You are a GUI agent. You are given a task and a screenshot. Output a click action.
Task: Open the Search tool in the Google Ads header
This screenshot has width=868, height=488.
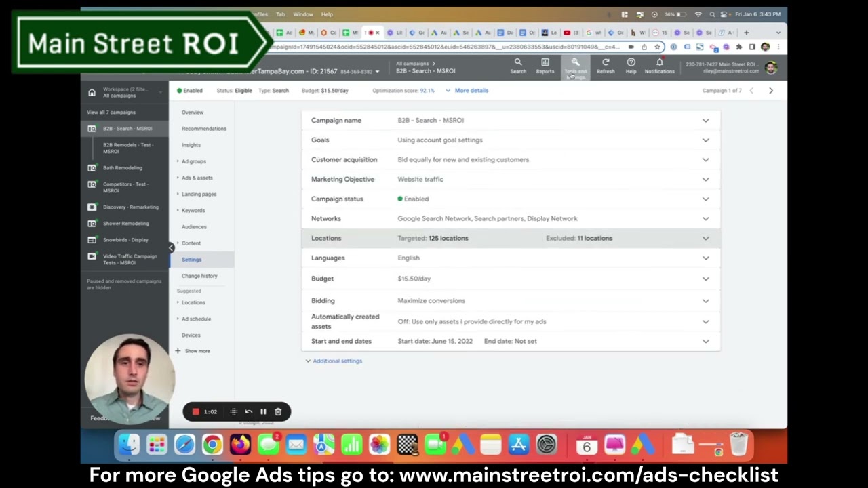point(518,66)
